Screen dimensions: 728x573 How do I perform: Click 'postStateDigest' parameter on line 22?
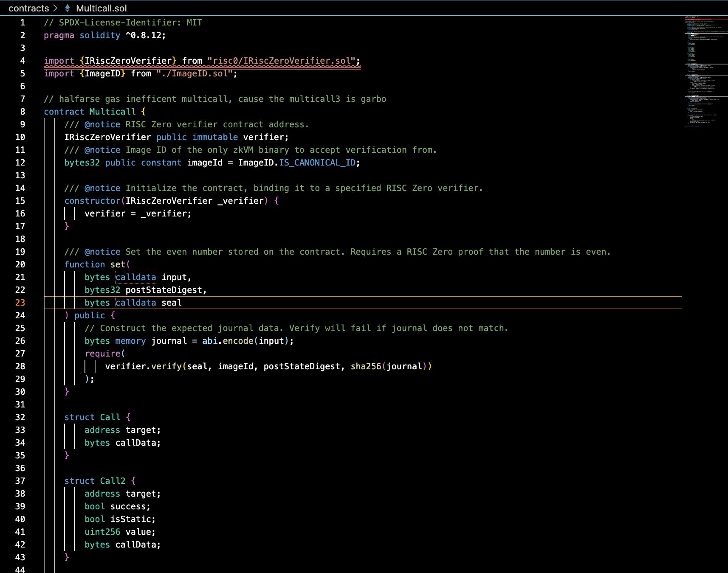coord(164,290)
